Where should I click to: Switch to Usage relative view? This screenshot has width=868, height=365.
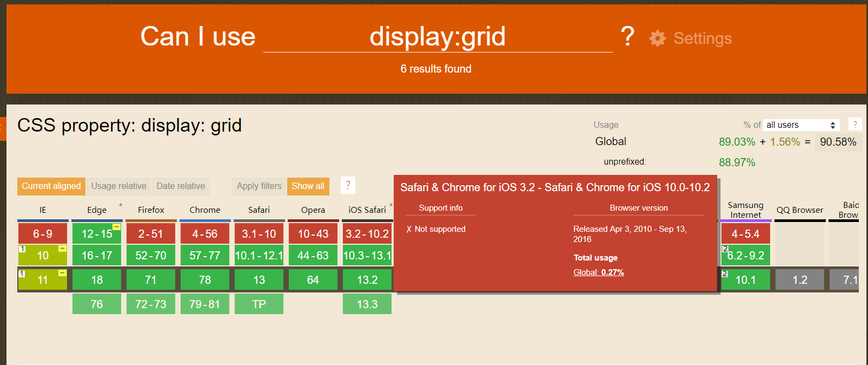118,186
